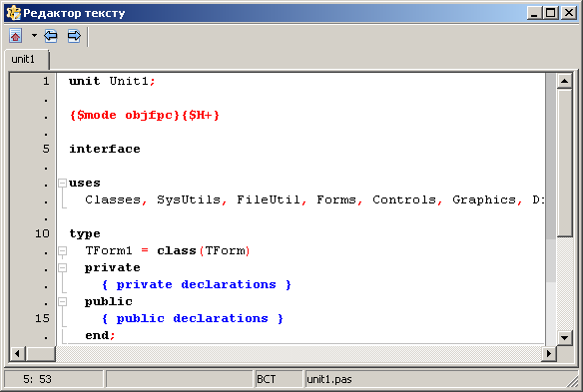Click the 'private' keyword on line 12
583x392 pixels.
pos(113,268)
